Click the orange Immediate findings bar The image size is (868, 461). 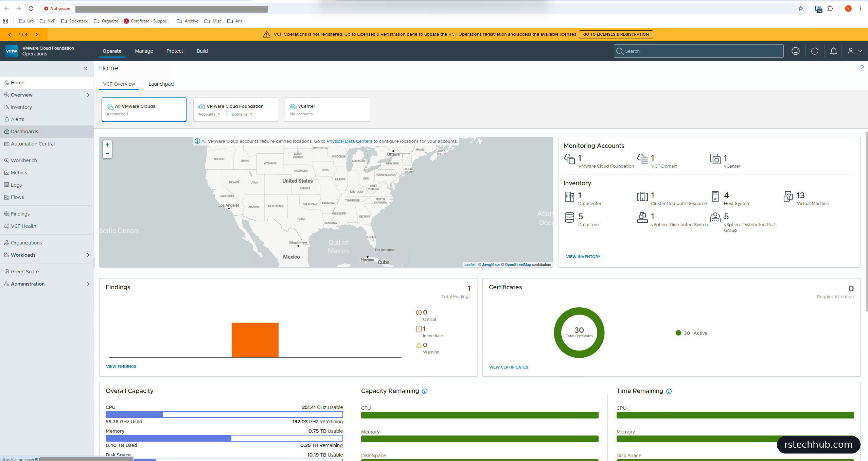[x=255, y=340]
